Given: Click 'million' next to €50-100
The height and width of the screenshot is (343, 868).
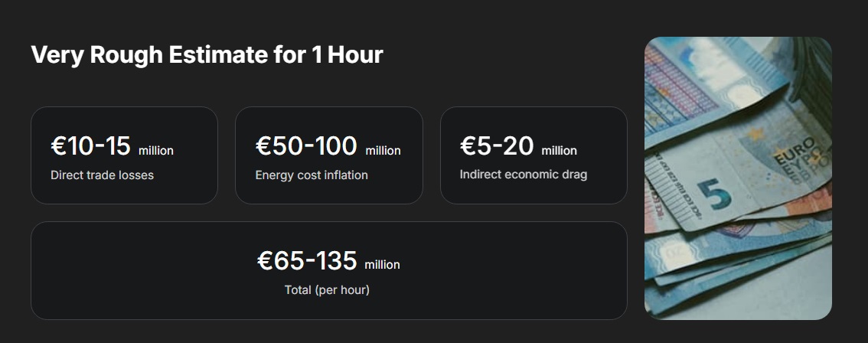Looking at the screenshot, I should tap(383, 151).
